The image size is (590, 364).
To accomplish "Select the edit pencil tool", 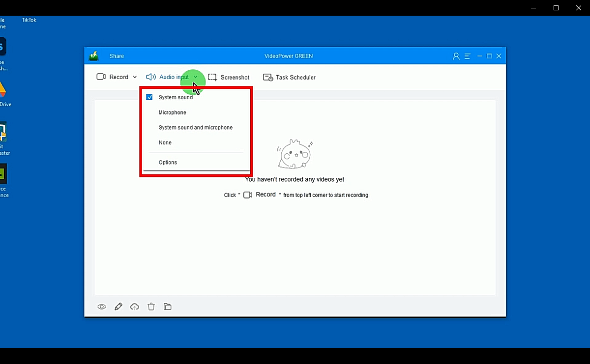I will (x=118, y=306).
